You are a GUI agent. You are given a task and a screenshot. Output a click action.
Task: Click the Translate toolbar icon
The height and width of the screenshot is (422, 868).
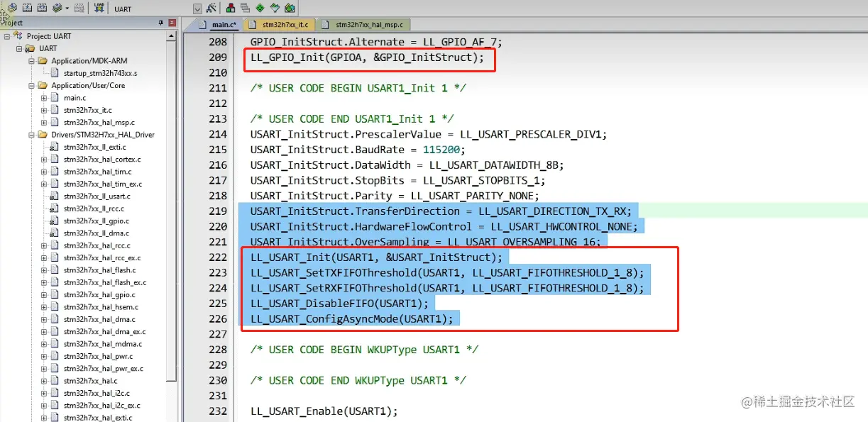pyautogui.click(x=12, y=8)
